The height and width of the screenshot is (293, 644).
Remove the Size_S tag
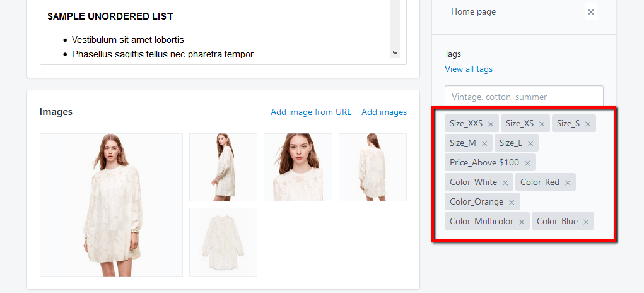587,124
